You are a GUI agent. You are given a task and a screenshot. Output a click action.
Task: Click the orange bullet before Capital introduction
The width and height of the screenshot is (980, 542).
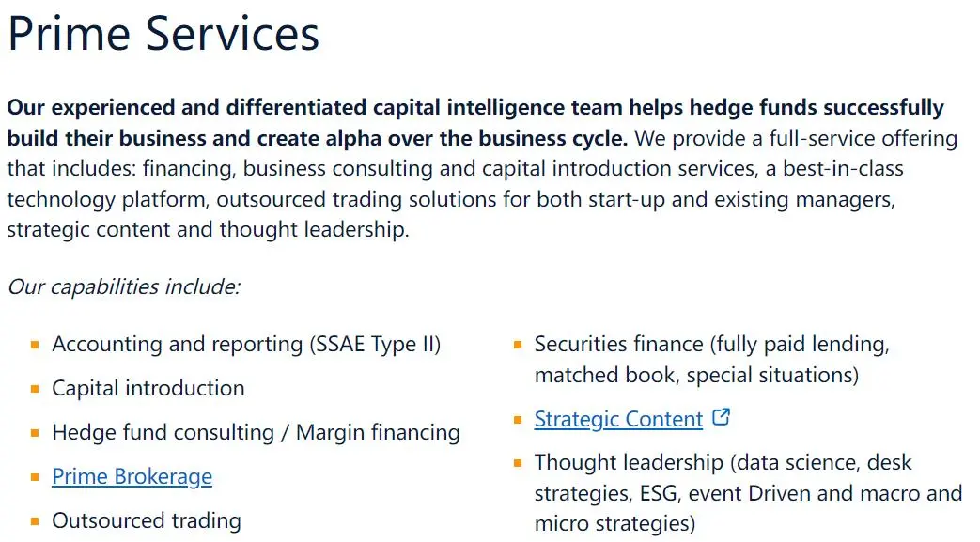tap(35, 390)
